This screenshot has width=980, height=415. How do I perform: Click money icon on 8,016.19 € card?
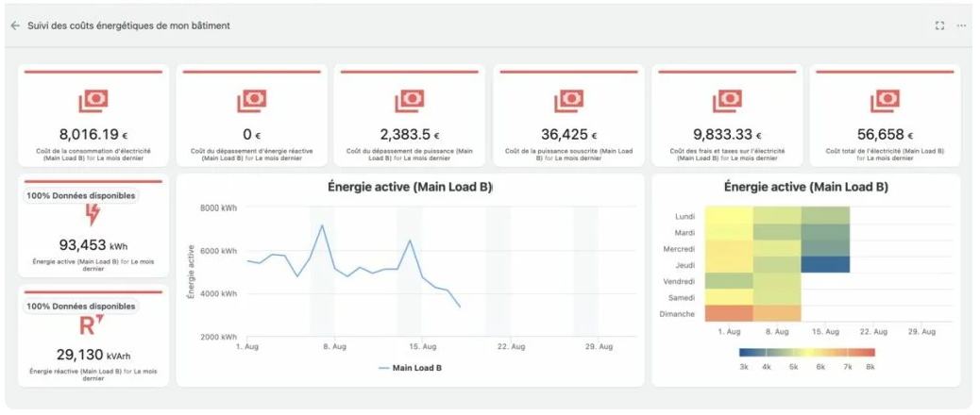coord(93,101)
